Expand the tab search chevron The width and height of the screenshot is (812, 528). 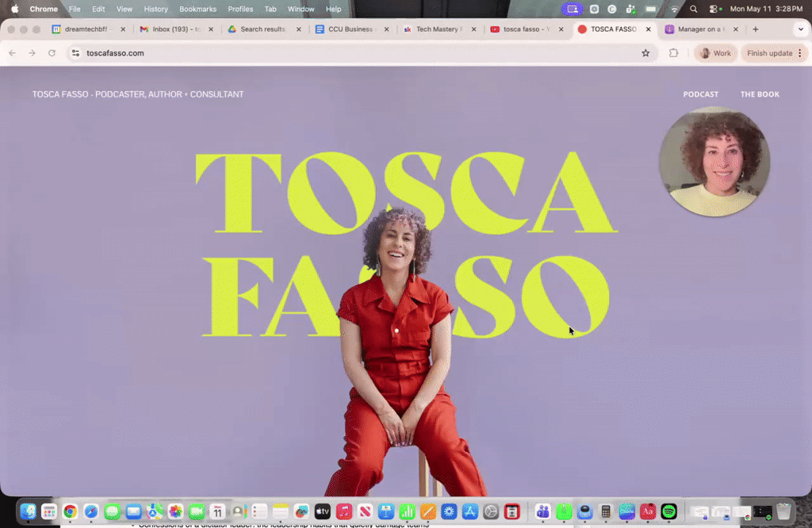click(801, 29)
